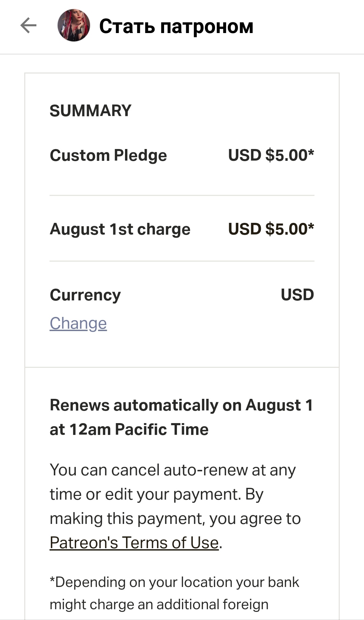Viewport: 364px width, 620px height.
Task: Tap the SUMMARY heading
Action: [x=90, y=111]
